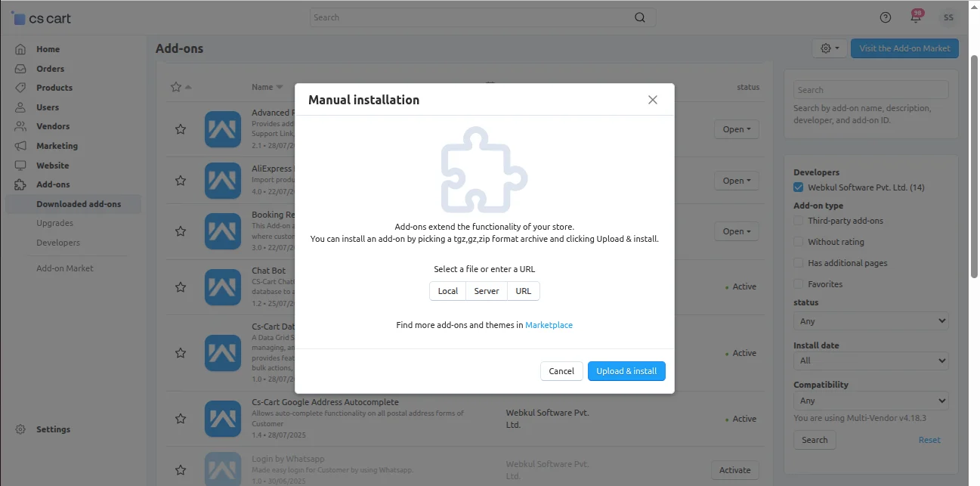The image size is (980, 486).
Task: Enable the Third-party add-ons filter
Action: 799,220
